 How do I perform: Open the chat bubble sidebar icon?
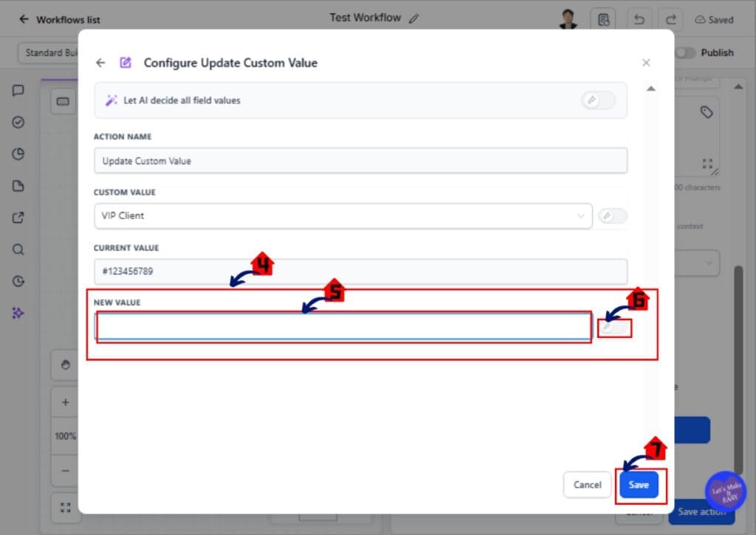(x=18, y=90)
